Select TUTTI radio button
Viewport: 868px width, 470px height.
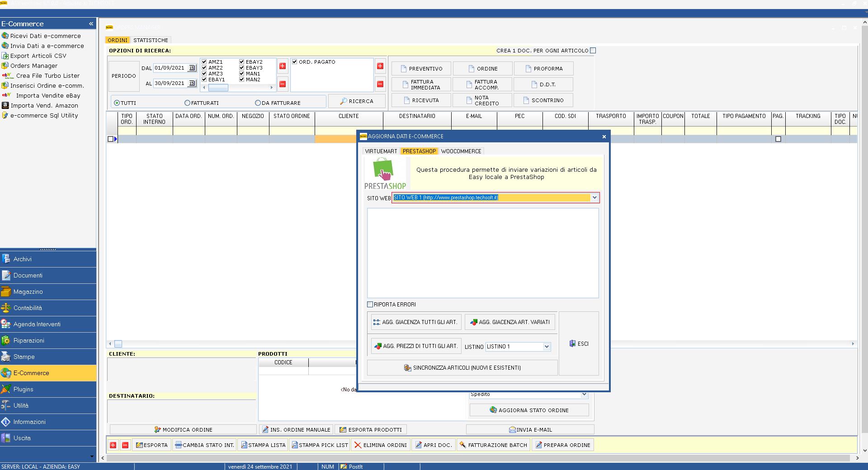tap(117, 103)
